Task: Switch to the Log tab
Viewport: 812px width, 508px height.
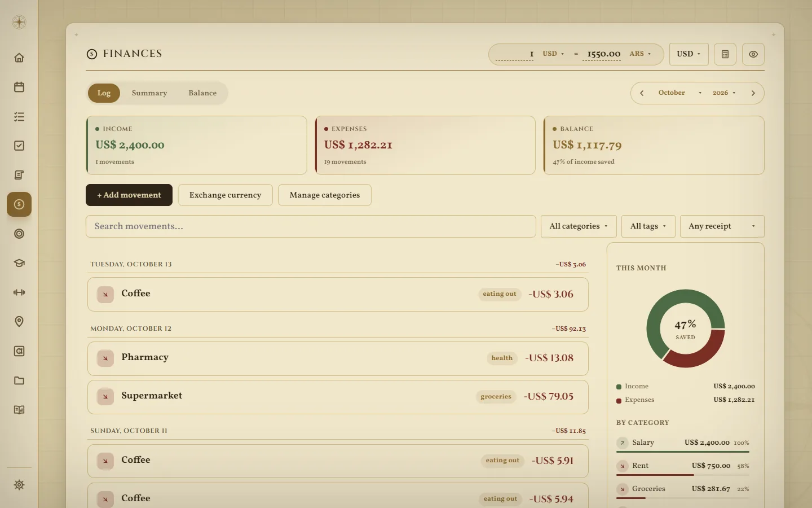Action: 104,93
